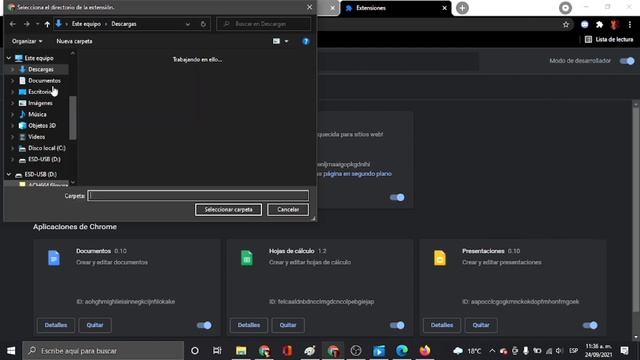Click the taskbar clock showing 24/09/2021
Image resolution: width=640 pixels, height=360 pixels.
(599, 351)
